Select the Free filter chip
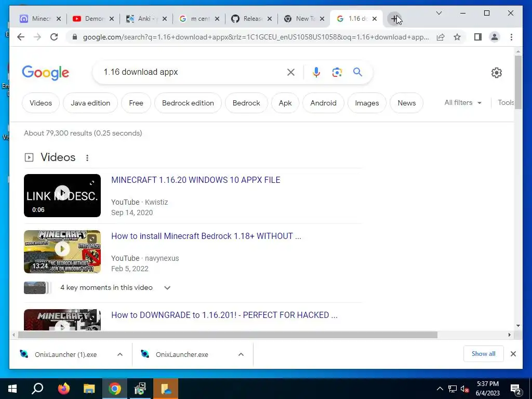 coord(136,103)
